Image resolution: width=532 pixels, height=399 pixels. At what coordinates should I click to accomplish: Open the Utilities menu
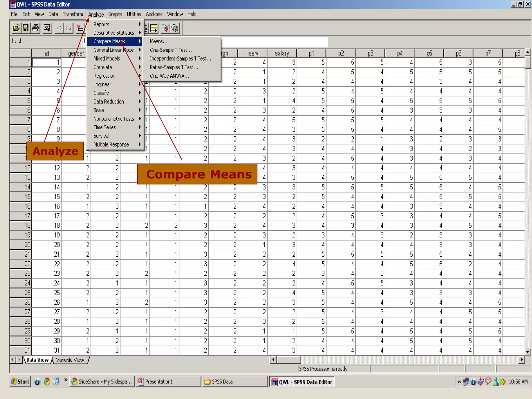click(x=134, y=14)
